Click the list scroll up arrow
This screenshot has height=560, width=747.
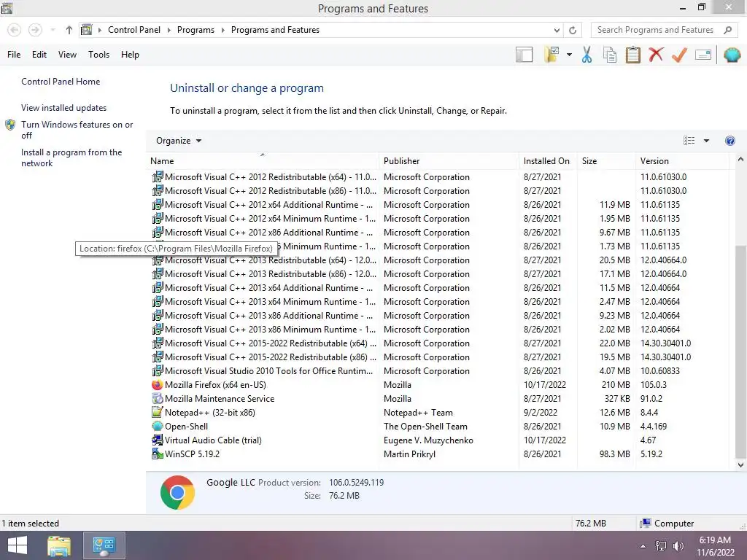pyautogui.click(x=740, y=160)
